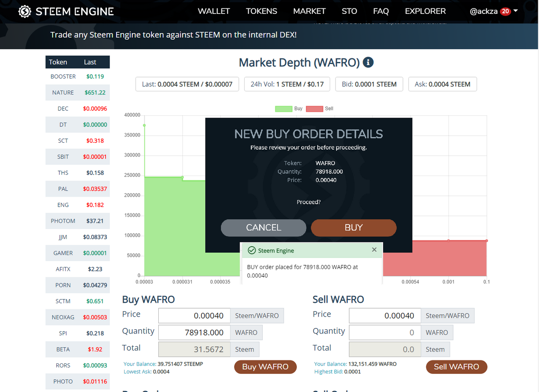Select SBIT token row

(77, 157)
